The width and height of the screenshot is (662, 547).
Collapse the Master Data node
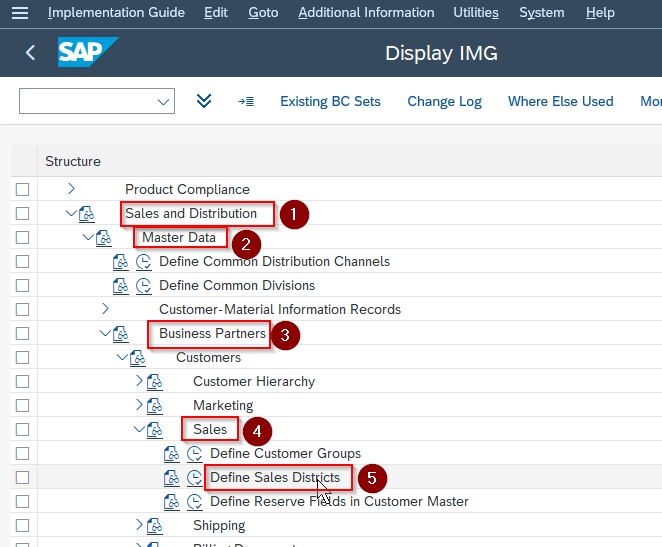coord(88,237)
